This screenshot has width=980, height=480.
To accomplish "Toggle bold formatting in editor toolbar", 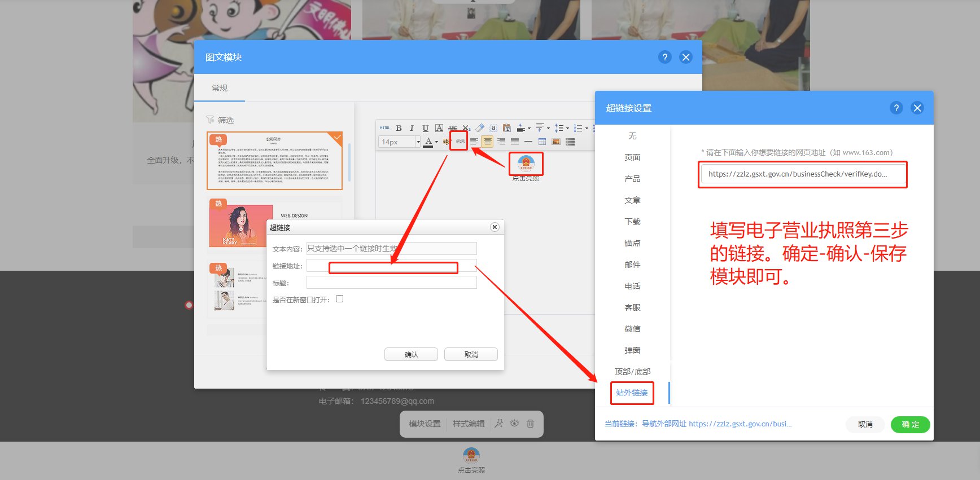I will (x=399, y=128).
